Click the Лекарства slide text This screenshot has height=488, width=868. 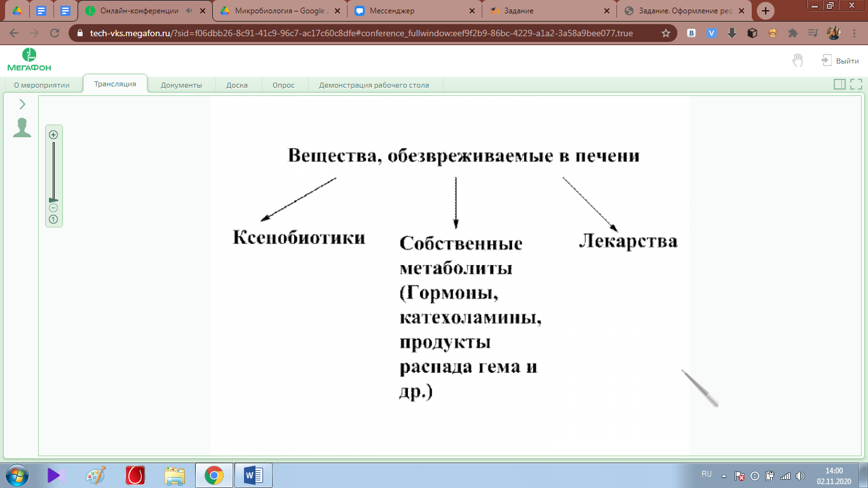[628, 241]
